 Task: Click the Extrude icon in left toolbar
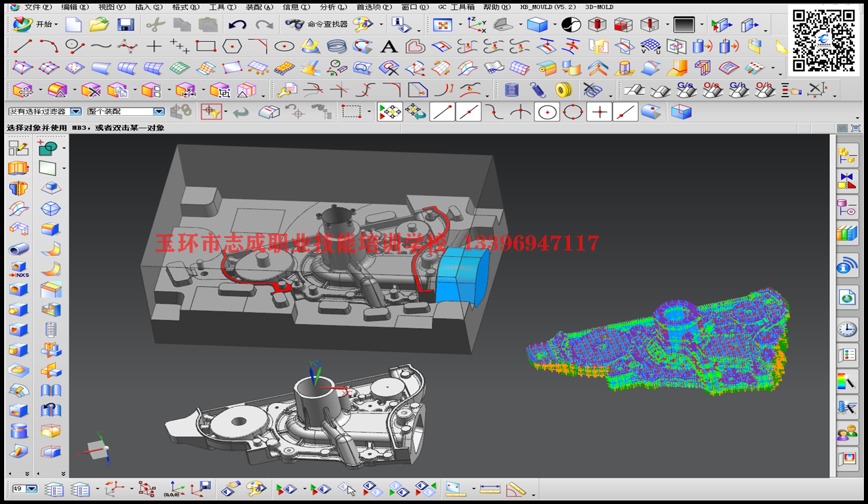[18, 168]
